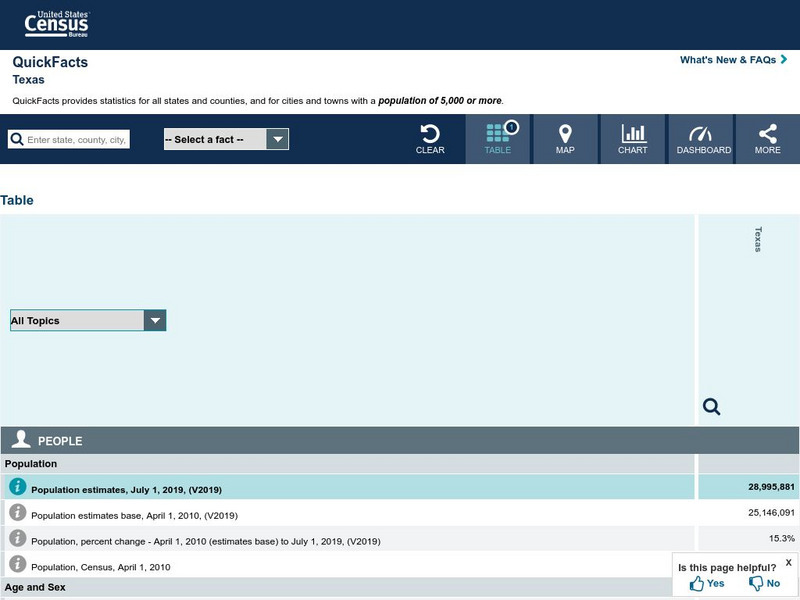800x600 pixels.
Task: Click info icon for Population percent change
Action: click(x=17, y=538)
